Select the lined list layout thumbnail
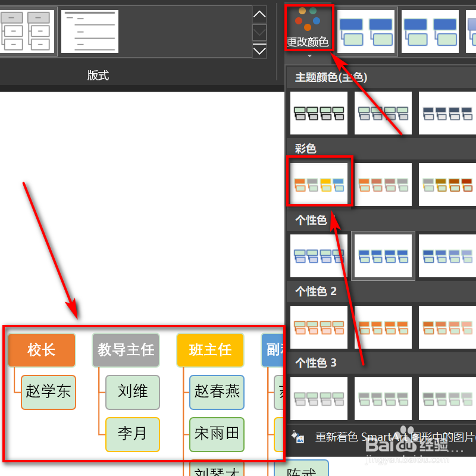The width and height of the screenshot is (476, 476). pyautogui.click(x=90, y=32)
